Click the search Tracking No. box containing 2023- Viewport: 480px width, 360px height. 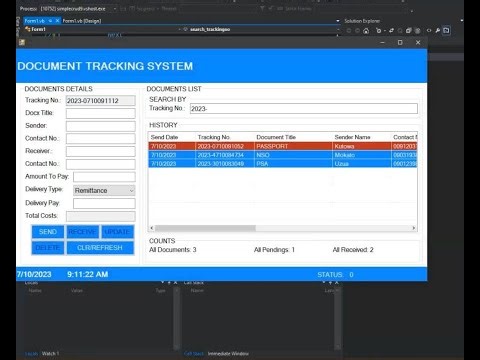(x=304, y=108)
